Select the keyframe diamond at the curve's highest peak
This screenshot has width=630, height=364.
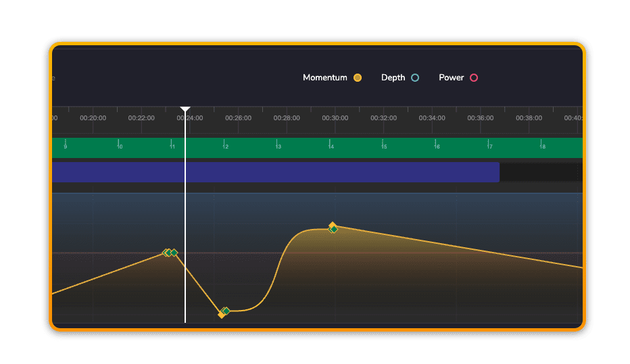click(x=333, y=228)
